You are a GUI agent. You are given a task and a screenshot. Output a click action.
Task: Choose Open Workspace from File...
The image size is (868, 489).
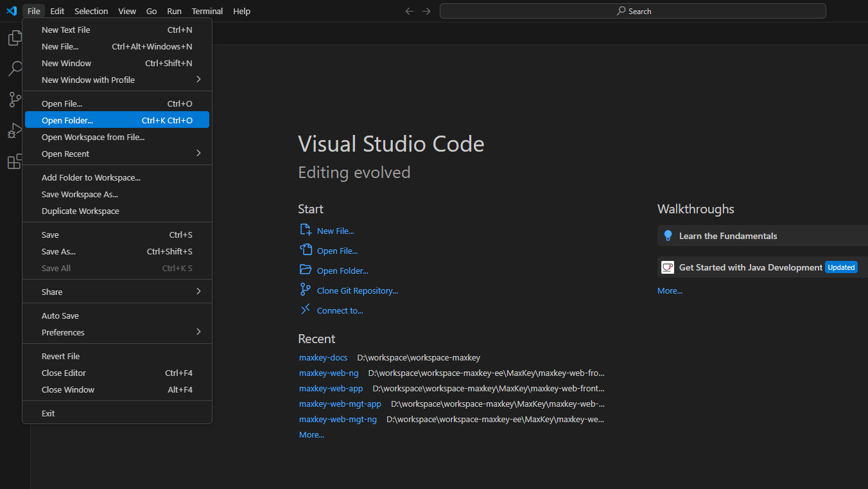[x=117, y=137]
